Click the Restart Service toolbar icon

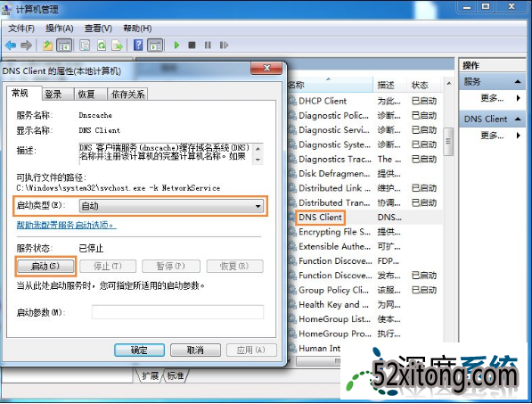(224, 45)
